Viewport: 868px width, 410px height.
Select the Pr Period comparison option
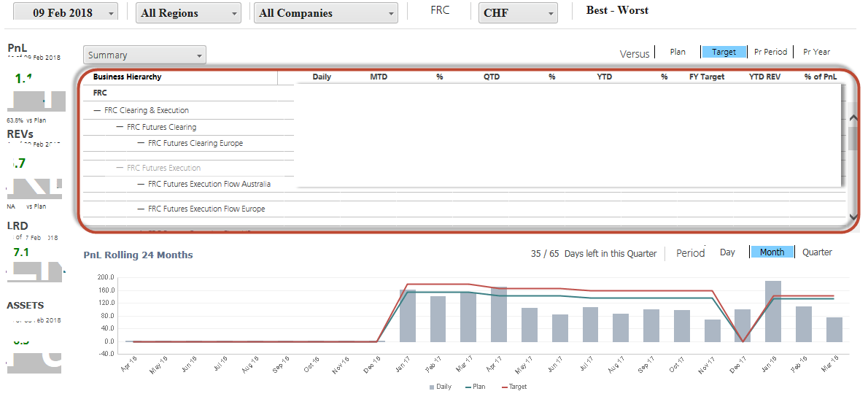770,52
